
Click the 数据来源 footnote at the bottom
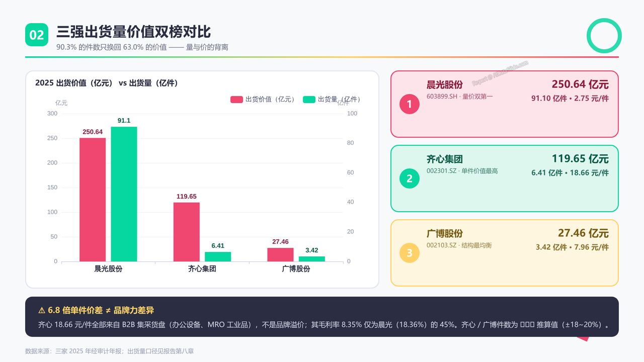click(109, 351)
